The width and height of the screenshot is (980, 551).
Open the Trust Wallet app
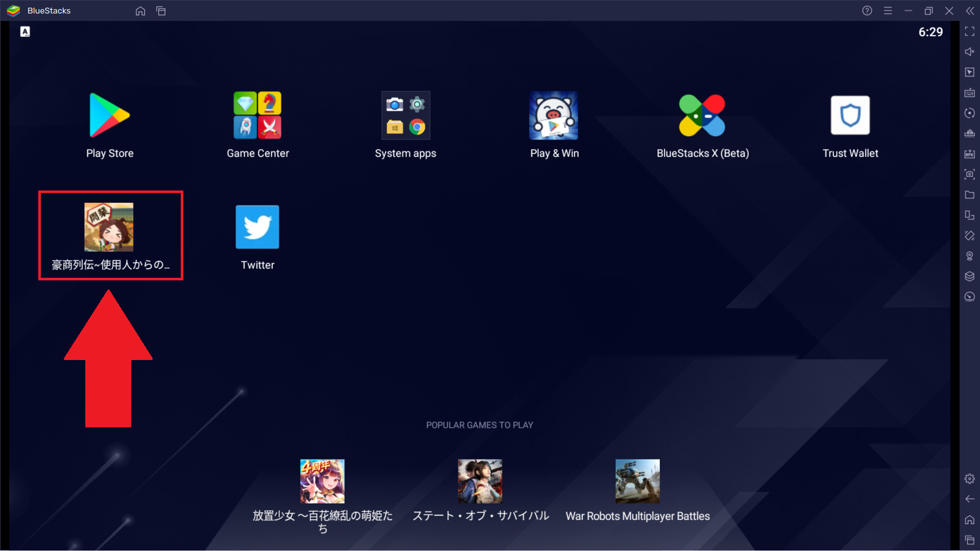(x=850, y=115)
